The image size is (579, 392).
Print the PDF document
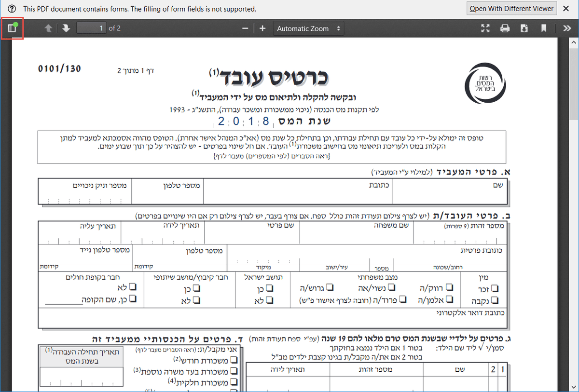point(505,28)
